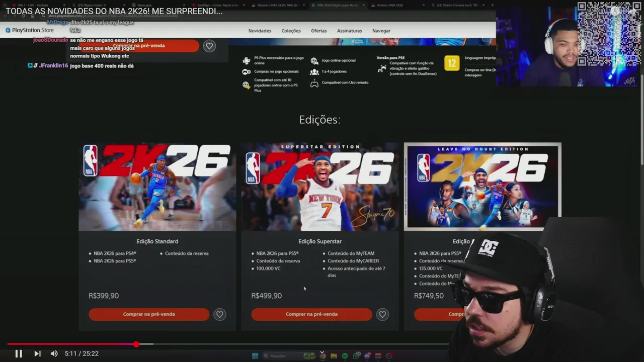This screenshot has height=362, width=644.
Task: Open File Explorer from the taskbar
Action: click(334, 356)
